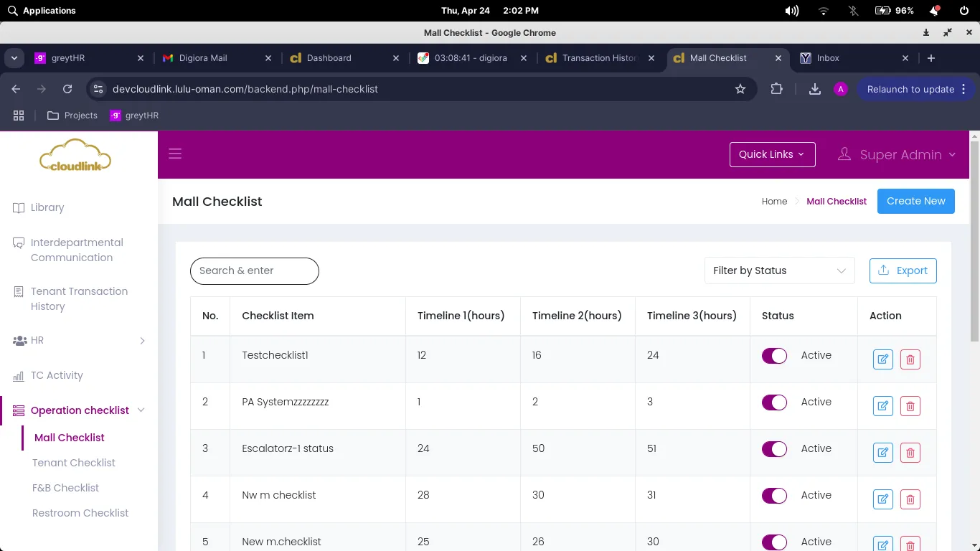
Task: Click the hamburger menu icon in header
Action: [x=175, y=154]
